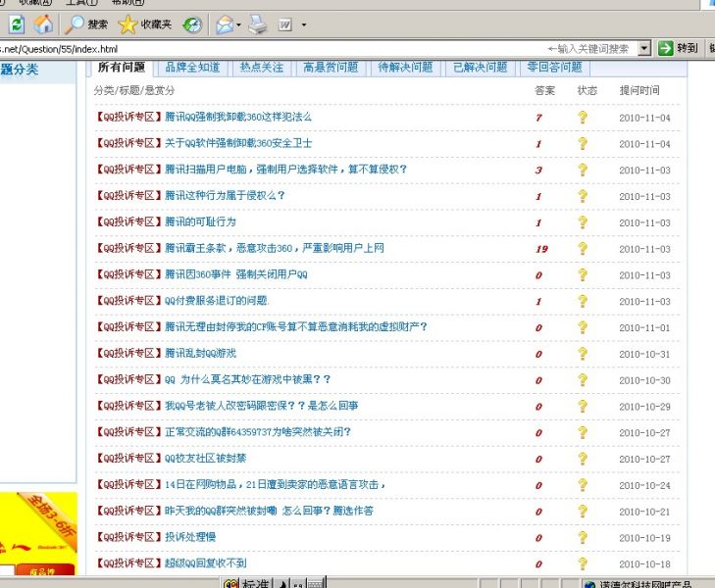Open question 关于QQ软件强制卸载360安全卫士
This screenshot has width=715, height=588.
(238, 143)
